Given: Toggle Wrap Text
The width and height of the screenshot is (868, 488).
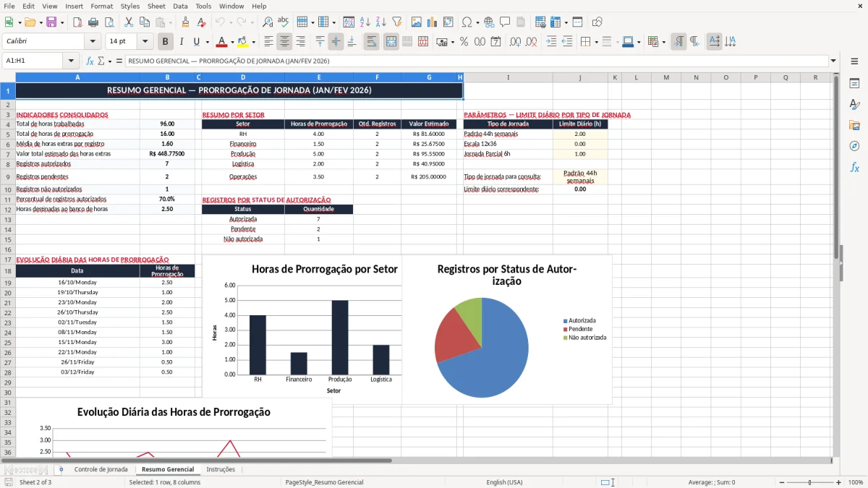Looking at the screenshot, I should 372,42.
